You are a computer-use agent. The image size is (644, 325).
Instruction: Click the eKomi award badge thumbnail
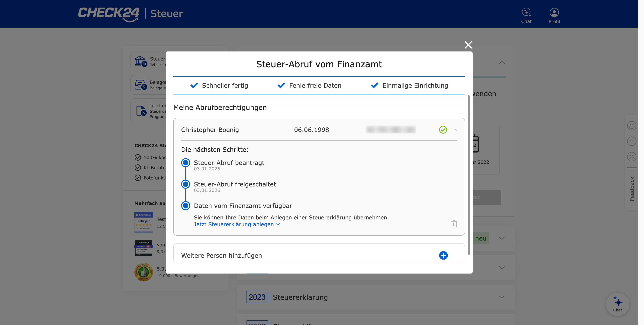(x=143, y=272)
